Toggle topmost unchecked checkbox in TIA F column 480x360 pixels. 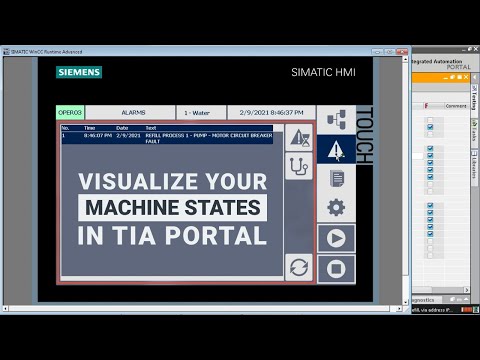coord(430,120)
